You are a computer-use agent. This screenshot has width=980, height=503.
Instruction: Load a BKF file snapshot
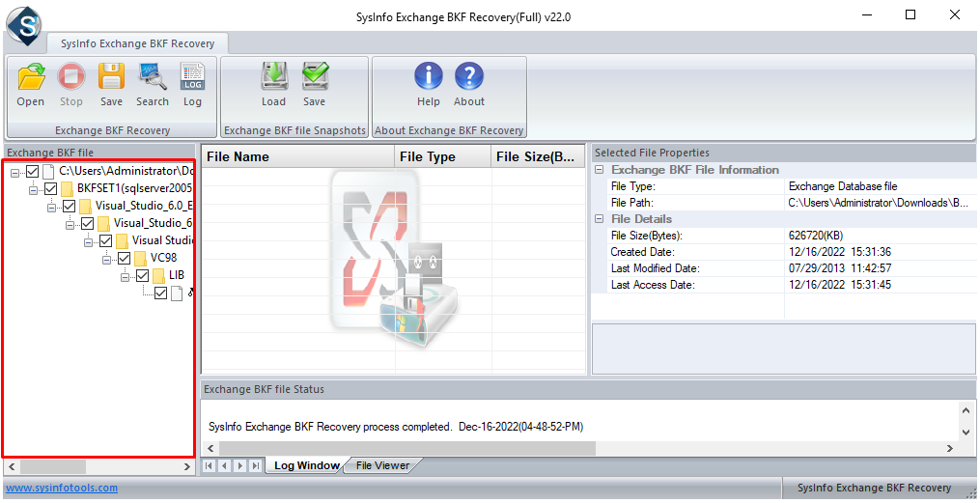point(274,85)
